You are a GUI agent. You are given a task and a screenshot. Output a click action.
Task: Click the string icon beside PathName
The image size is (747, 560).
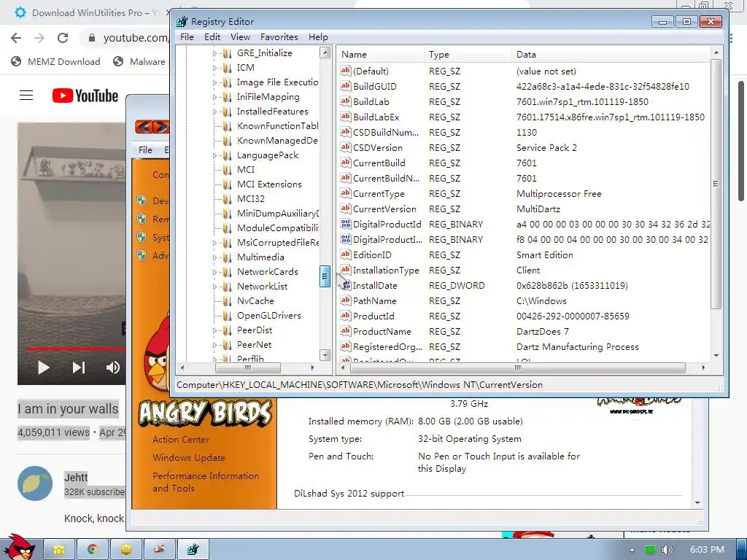coord(345,300)
